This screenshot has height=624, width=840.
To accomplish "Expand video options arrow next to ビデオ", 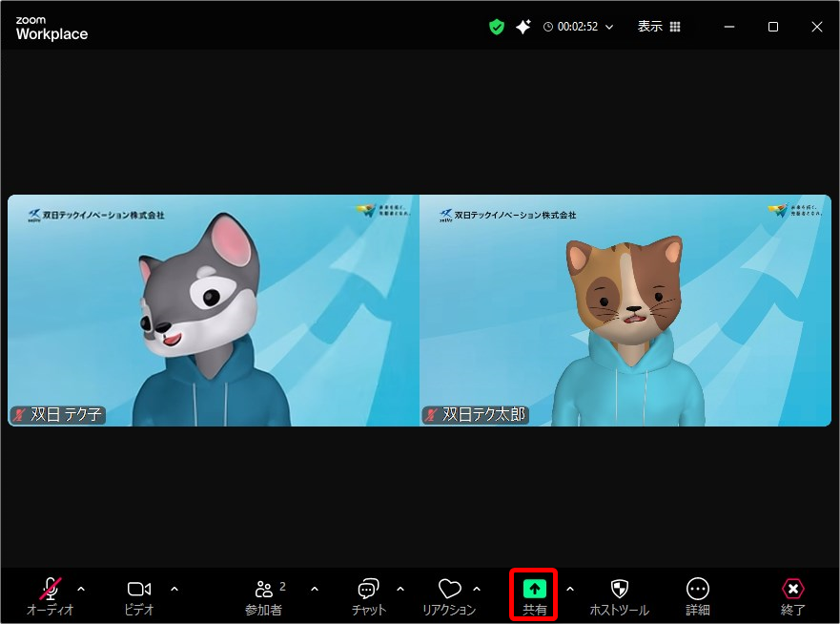I will (174, 589).
